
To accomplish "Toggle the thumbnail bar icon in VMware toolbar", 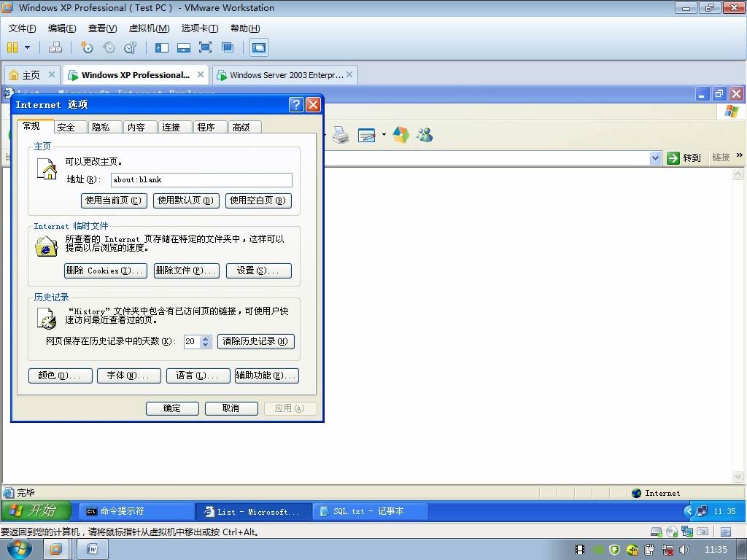I will click(183, 47).
